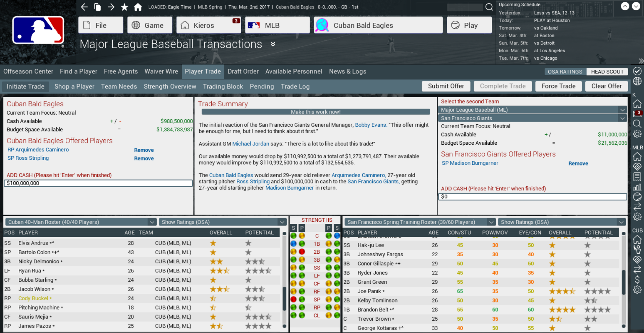The width and height of the screenshot is (644, 333).
Task: Click the MLB baseball icon in sidebar
Action: coord(637,197)
